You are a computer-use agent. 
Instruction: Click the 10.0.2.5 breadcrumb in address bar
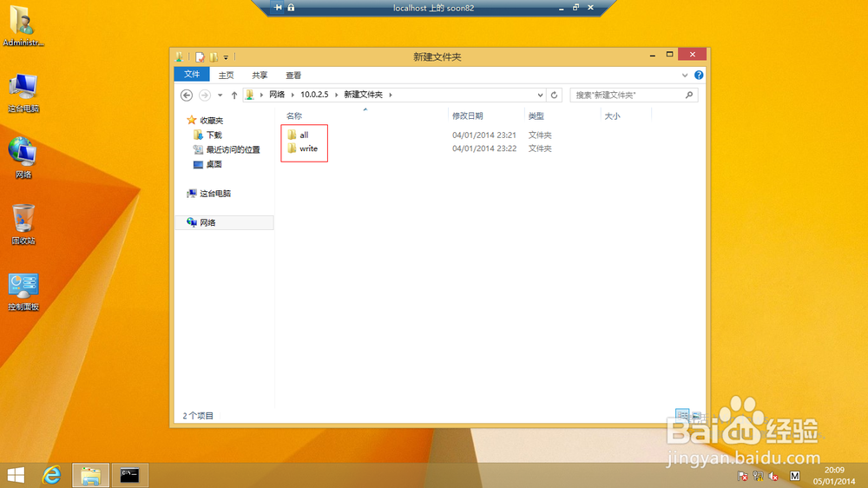pyautogui.click(x=314, y=95)
